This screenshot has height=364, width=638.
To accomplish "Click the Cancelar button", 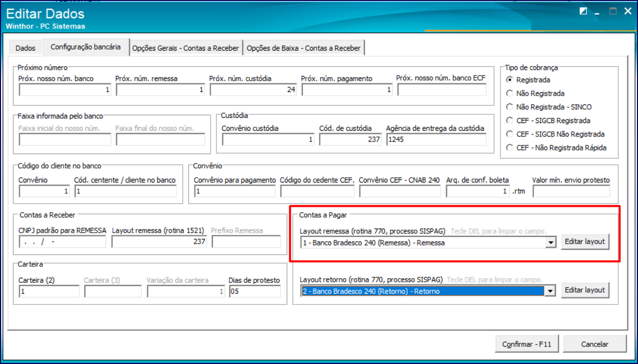I will (595, 344).
